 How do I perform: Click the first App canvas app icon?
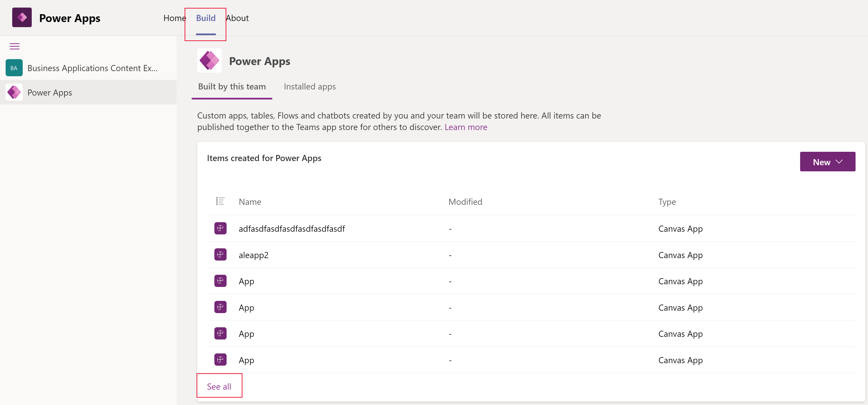click(220, 280)
